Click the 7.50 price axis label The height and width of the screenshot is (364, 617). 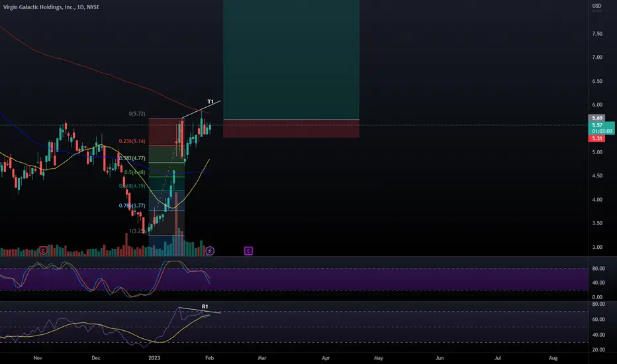click(x=597, y=34)
